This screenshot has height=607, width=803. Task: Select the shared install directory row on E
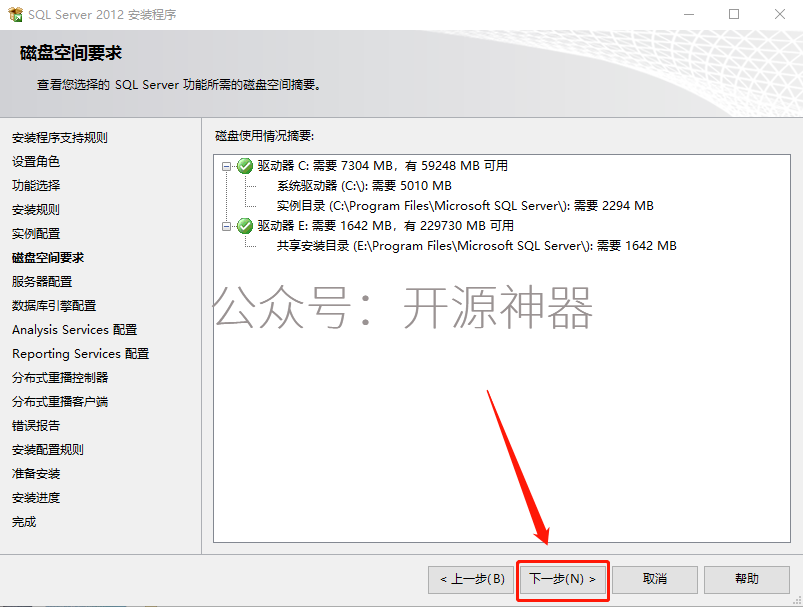coord(476,246)
